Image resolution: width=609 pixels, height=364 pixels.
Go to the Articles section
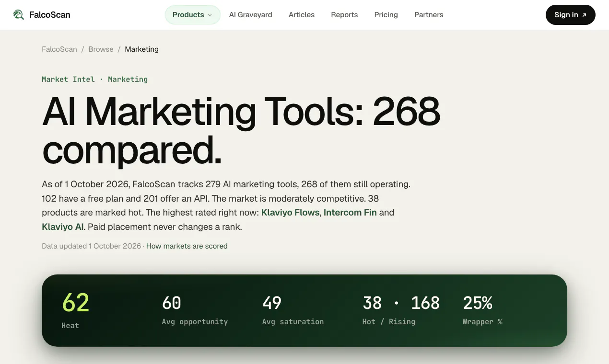302,15
